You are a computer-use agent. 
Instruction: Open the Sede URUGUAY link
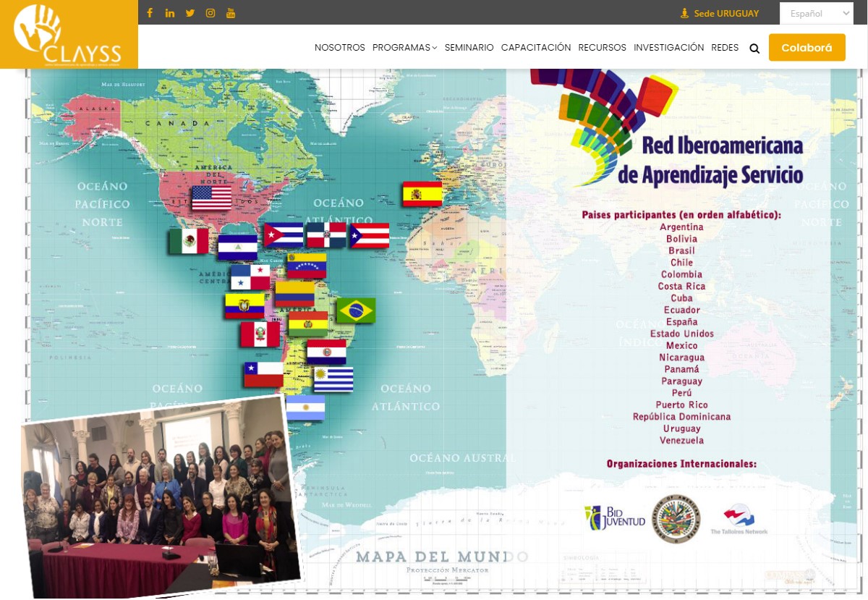726,13
